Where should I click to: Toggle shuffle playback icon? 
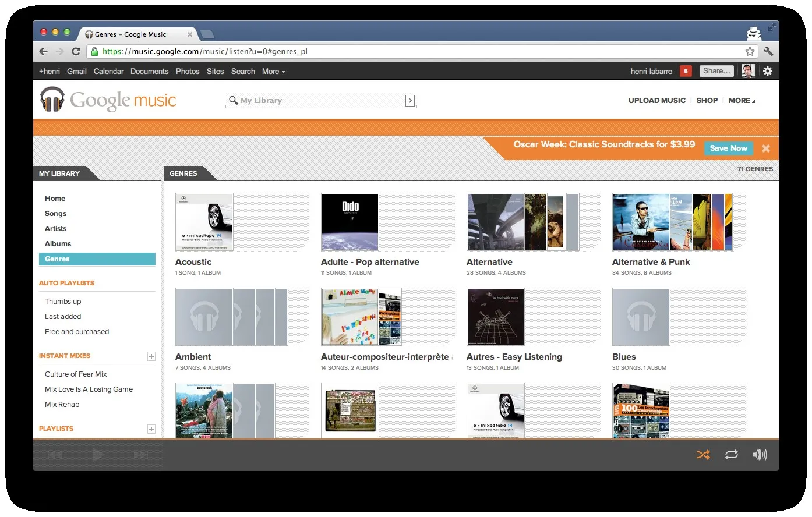(x=703, y=455)
